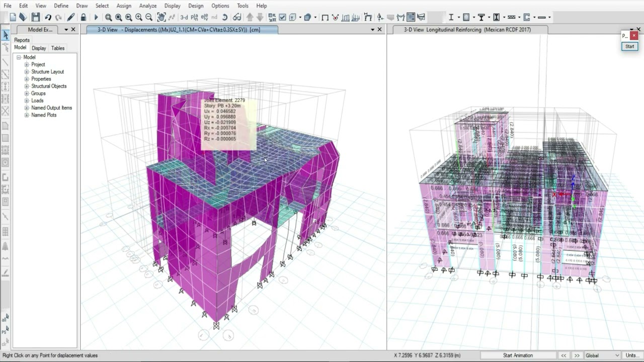Collapse the Model root tree node
Image resolution: width=644 pixels, height=362 pixels.
pyautogui.click(x=19, y=57)
